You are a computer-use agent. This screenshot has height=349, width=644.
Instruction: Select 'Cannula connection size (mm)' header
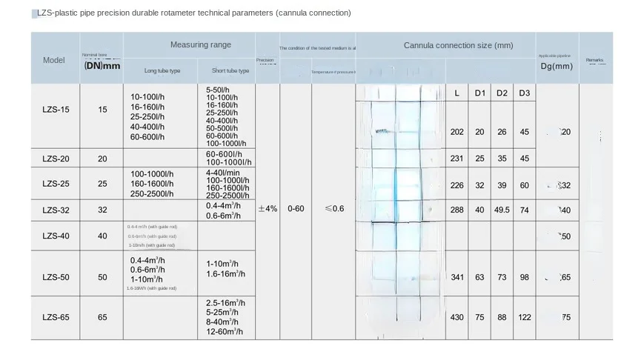(x=458, y=46)
